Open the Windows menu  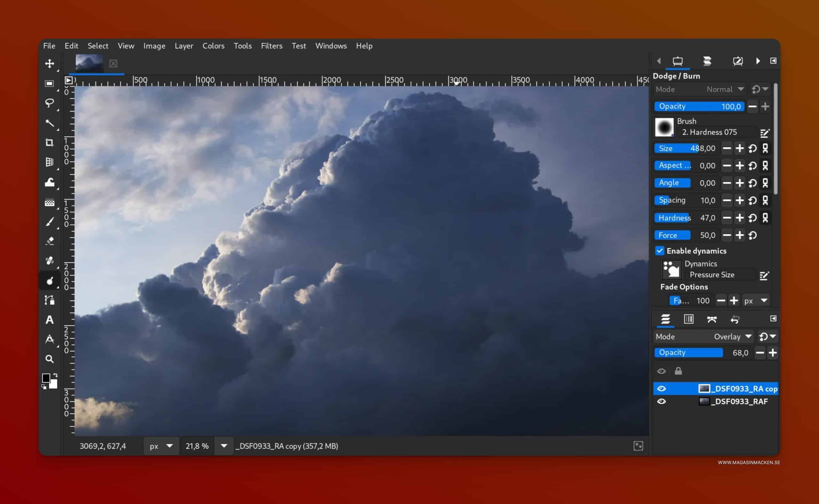(x=331, y=46)
